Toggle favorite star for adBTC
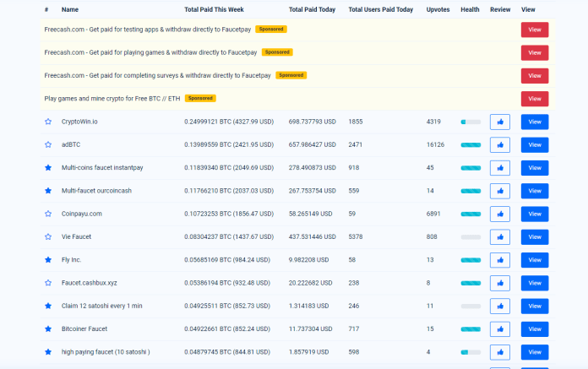Image resolution: width=588 pixels, height=369 pixels. pos(48,144)
